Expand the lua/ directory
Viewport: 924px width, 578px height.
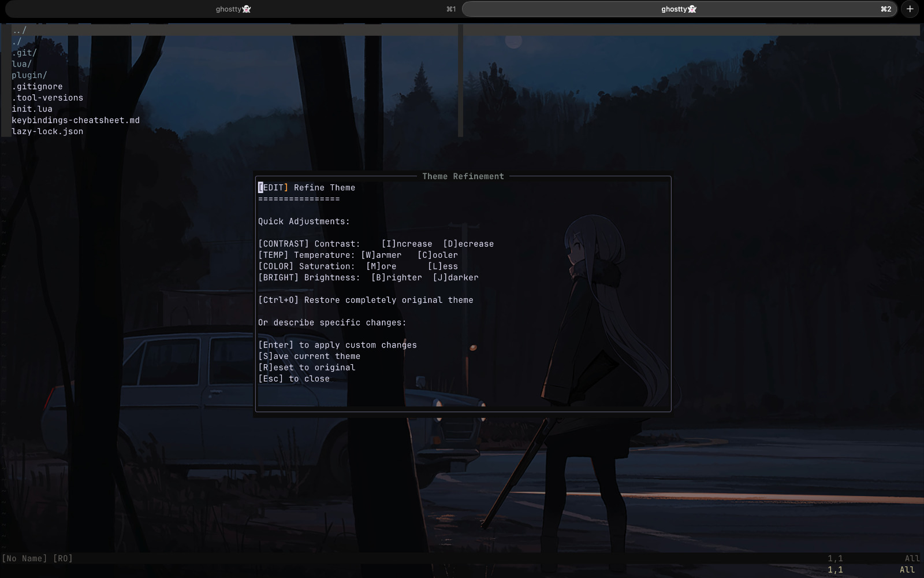click(x=21, y=64)
